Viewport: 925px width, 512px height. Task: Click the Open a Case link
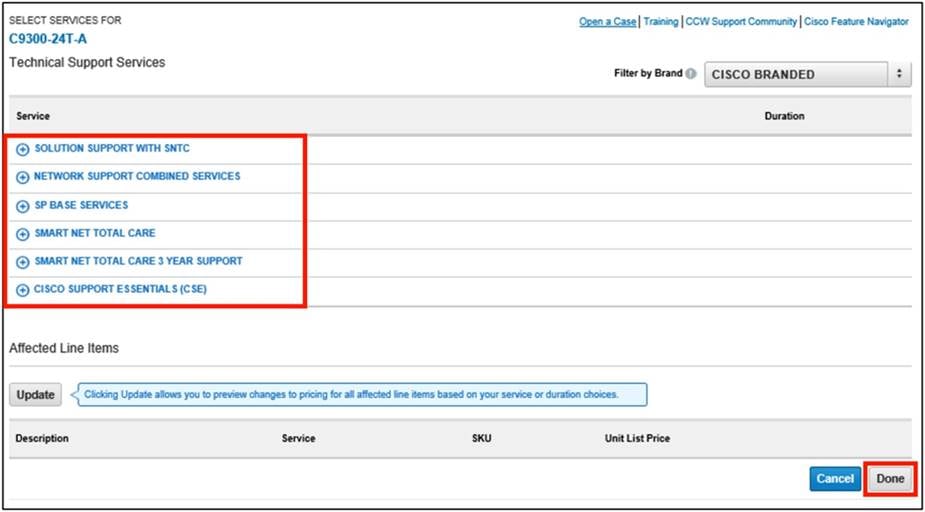coord(607,22)
